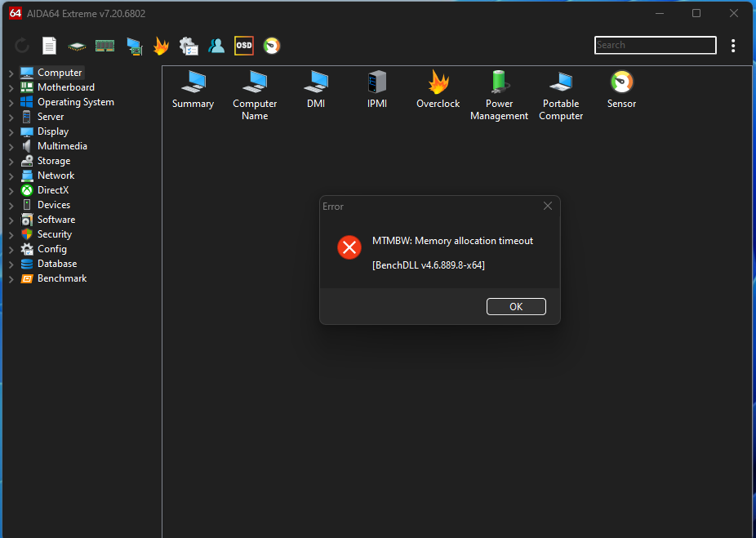Expand the Network tree node arrow
756x538 pixels.
pyautogui.click(x=11, y=176)
